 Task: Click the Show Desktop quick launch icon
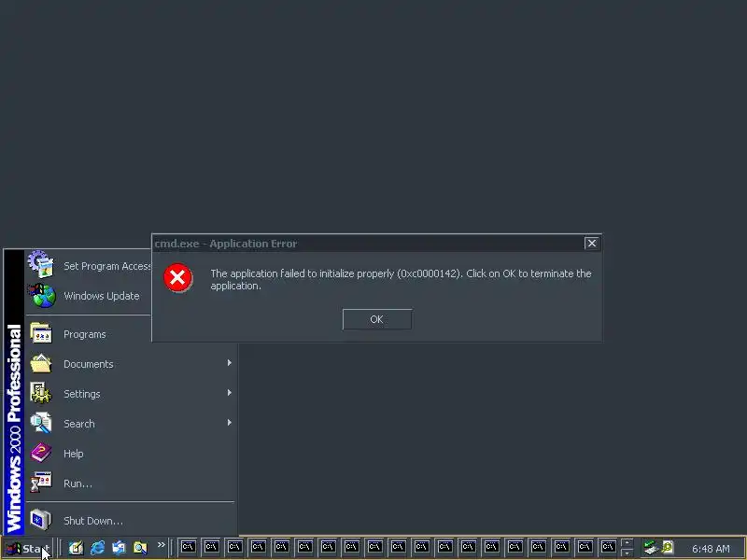[x=76, y=548]
